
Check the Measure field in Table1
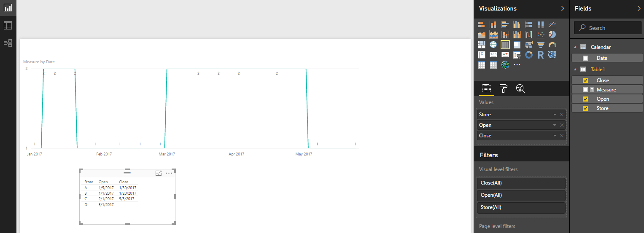coord(585,90)
